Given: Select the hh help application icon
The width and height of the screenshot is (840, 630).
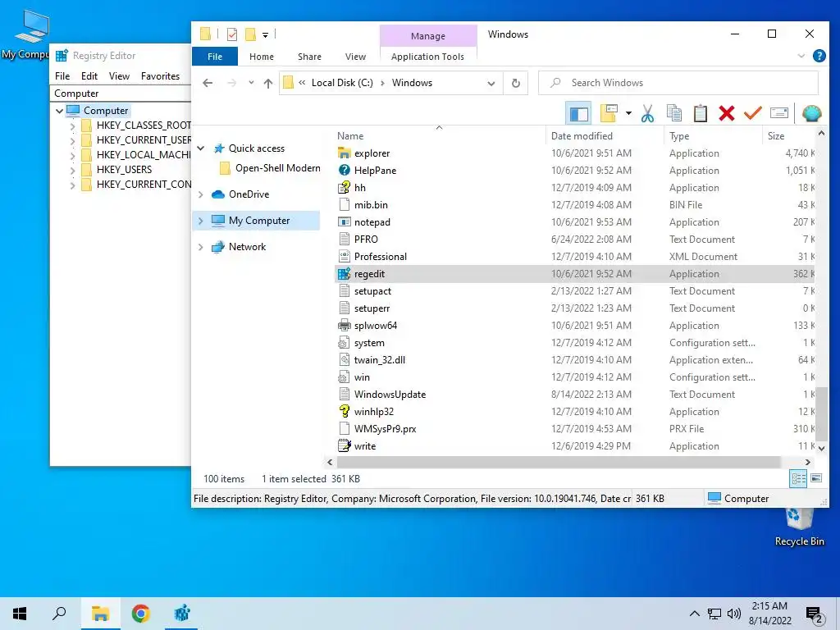Looking at the screenshot, I should (x=344, y=188).
